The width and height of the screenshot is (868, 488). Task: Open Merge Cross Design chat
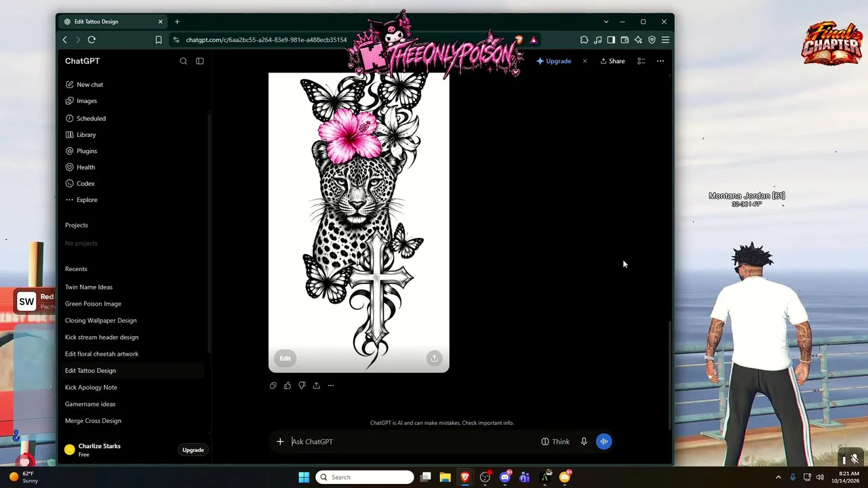[93, 421]
